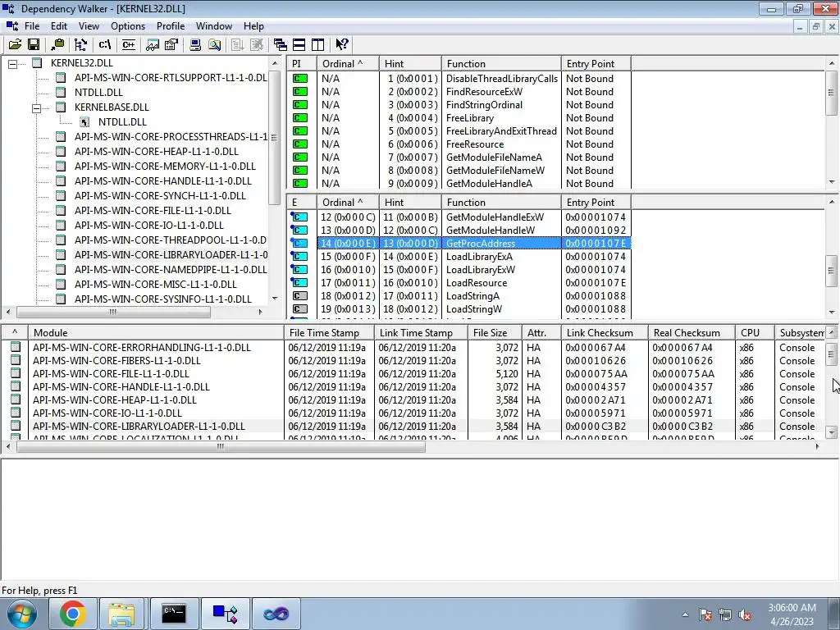Open the Edit menu
The width and height of the screenshot is (840, 630).
pyautogui.click(x=59, y=25)
